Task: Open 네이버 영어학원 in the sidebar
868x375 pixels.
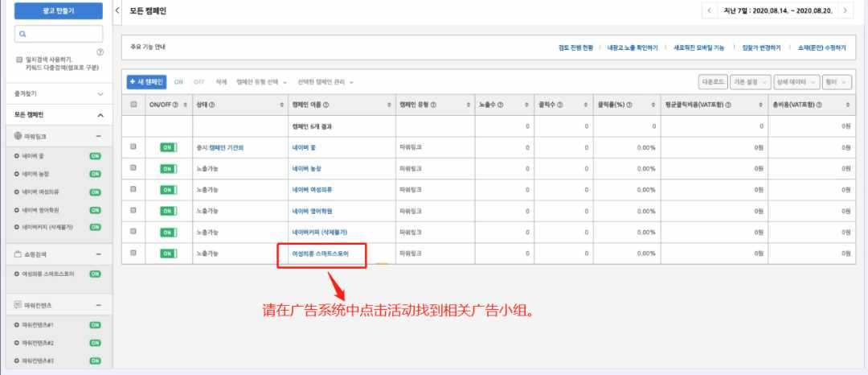Action: click(x=40, y=210)
